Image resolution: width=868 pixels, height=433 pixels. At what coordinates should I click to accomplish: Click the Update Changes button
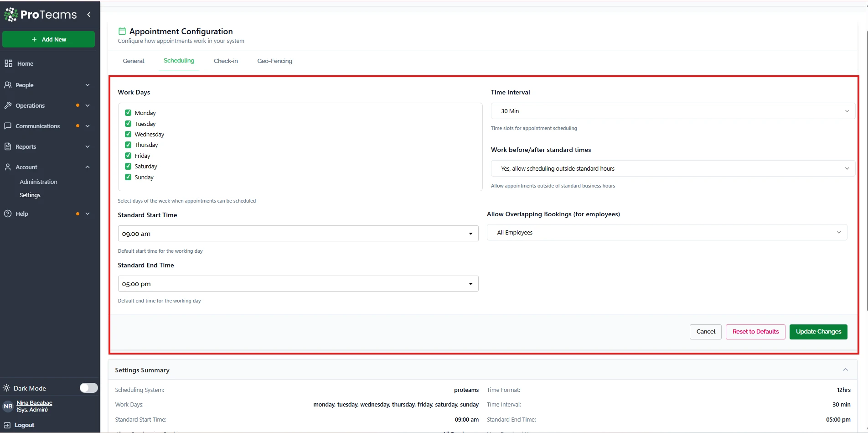click(x=818, y=332)
